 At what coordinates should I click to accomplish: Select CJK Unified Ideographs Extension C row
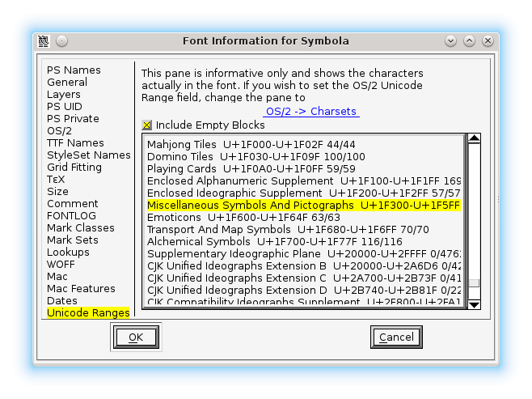click(304, 278)
